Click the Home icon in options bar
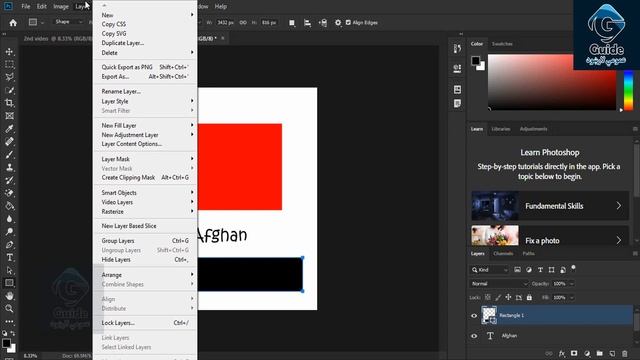The image size is (640, 360). point(13,23)
